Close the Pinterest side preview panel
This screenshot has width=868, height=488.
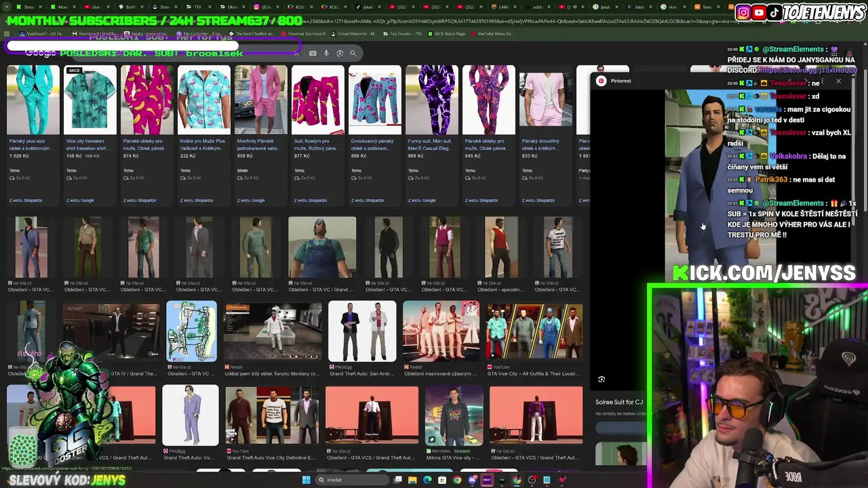click(838, 81)
